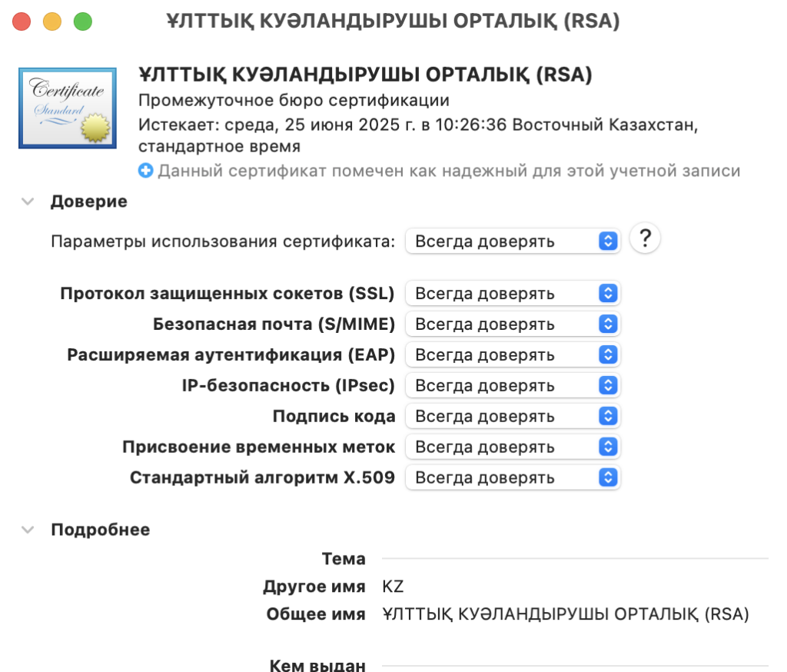Open the Стандартный алгоритм X.509 dropdown

pos(513,477)
